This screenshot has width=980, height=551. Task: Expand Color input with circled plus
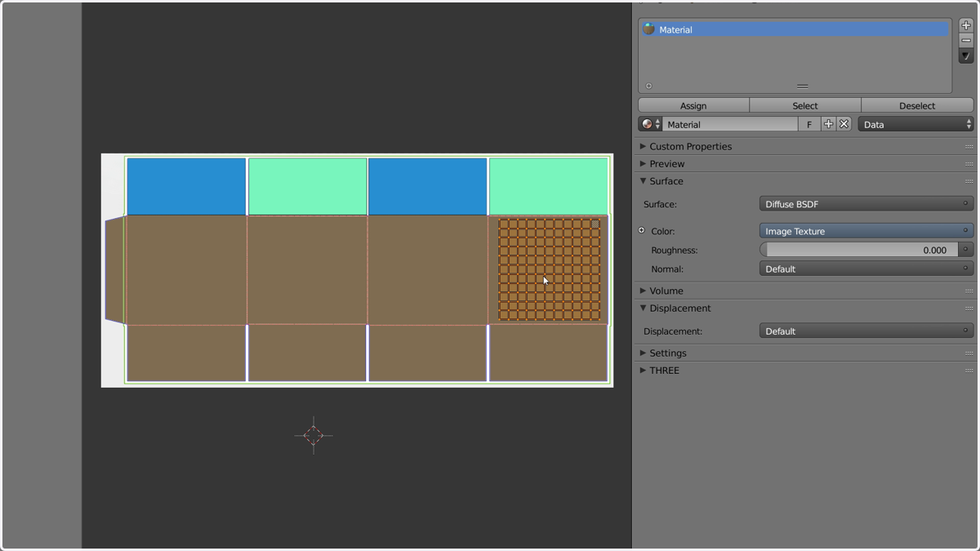click(642, 231)
